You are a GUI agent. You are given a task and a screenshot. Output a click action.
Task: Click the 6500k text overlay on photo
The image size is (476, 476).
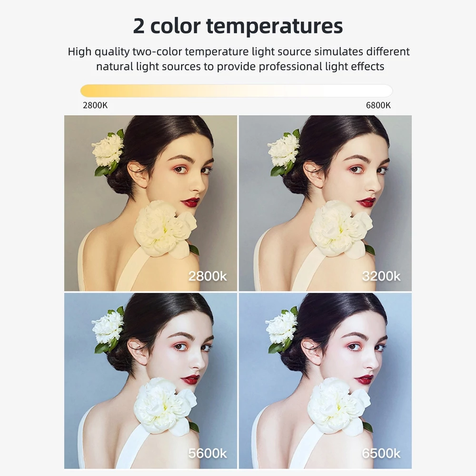pyautogui.click(x=381, y=454)
